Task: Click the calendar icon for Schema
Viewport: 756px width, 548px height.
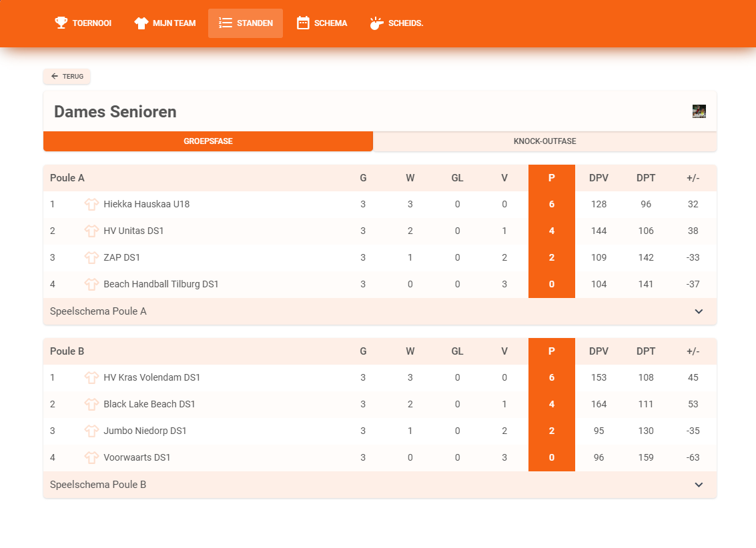Action: (x=303, y=23)
